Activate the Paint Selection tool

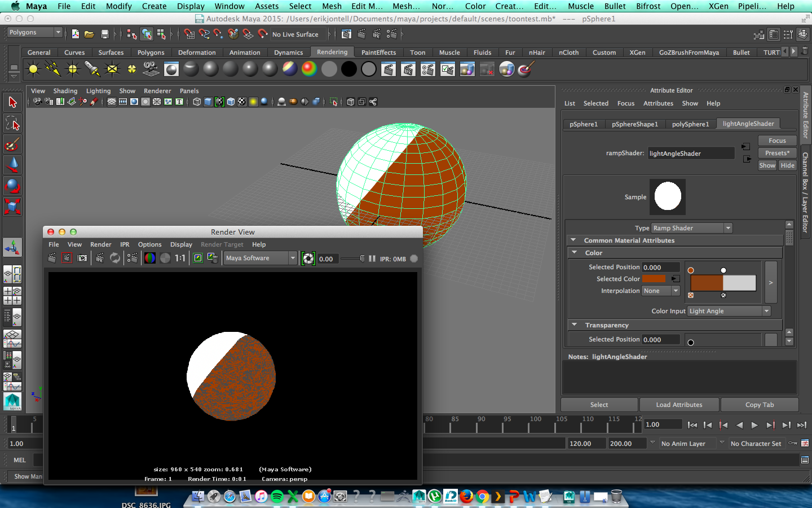(x=12, y=144)
